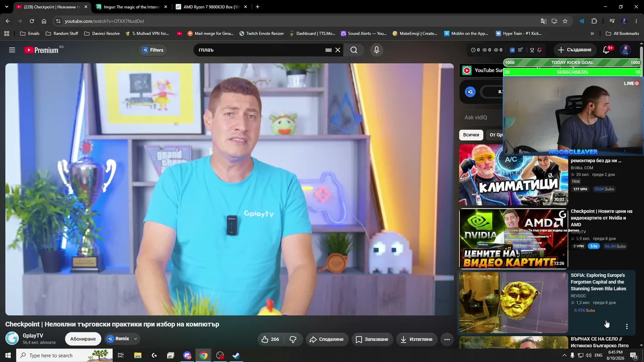The width and height of the screenshot is (644, 362).
Task: Like the video with 266 likes
Action: click(270, 339)
